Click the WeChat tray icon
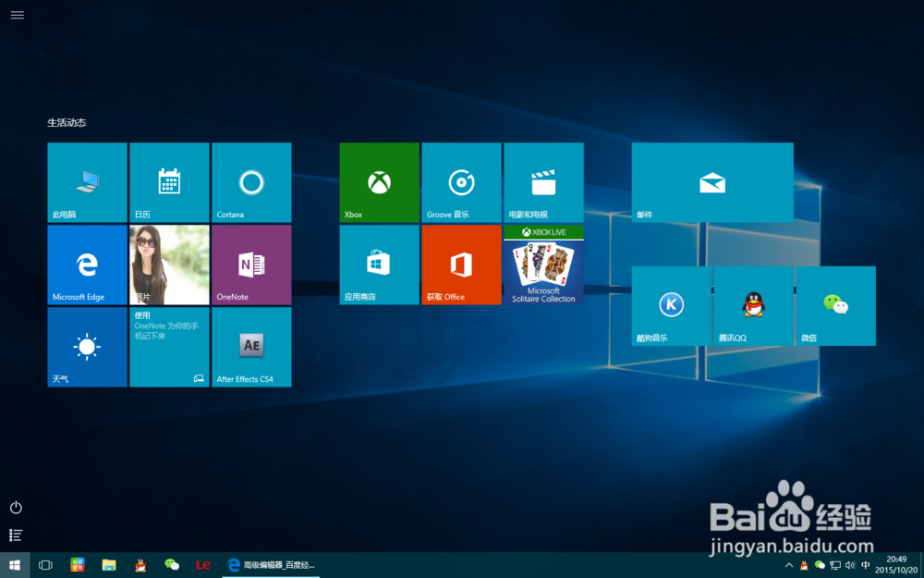 (820, 565)
